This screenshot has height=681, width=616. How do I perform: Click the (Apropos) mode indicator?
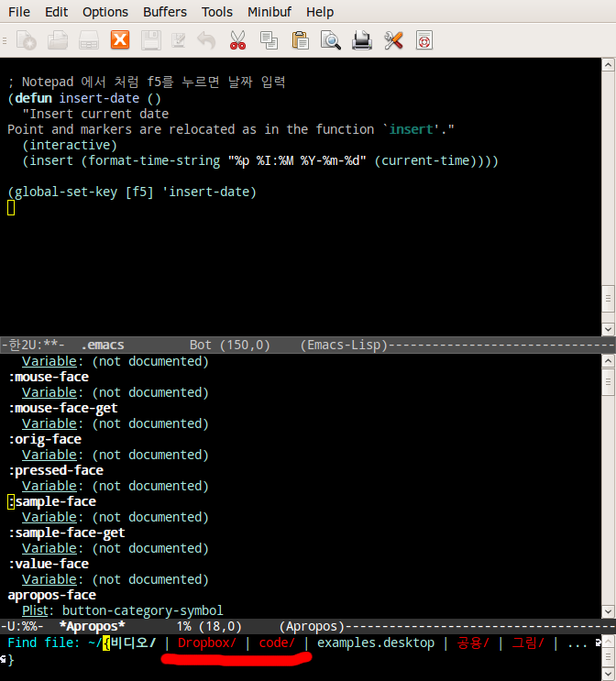tap(312, 627)
